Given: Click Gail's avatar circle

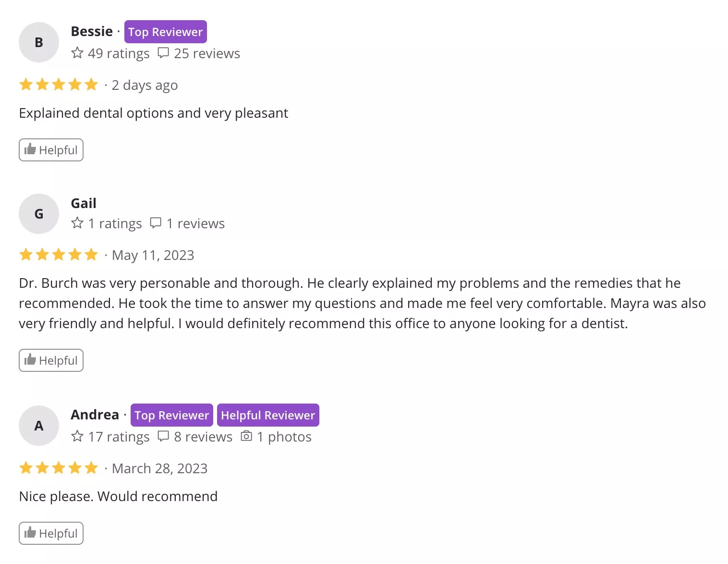Looking at the screenshot, I should point(39,214).
